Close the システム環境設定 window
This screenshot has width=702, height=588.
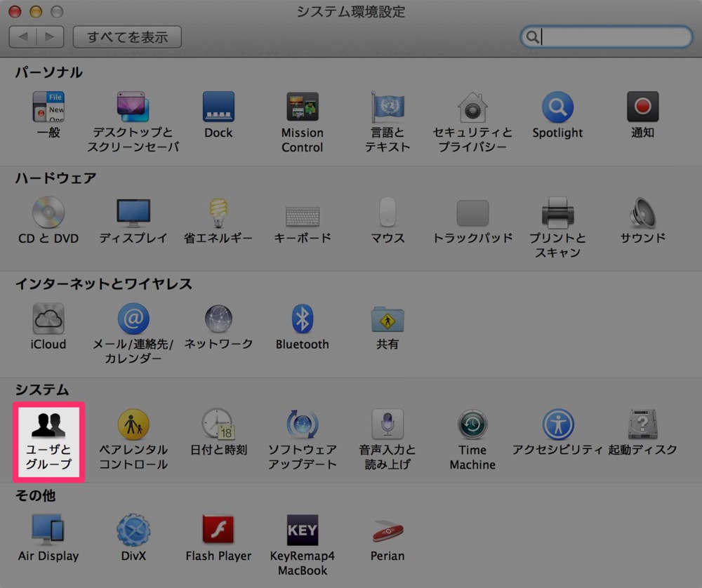(x=15, y=12)
